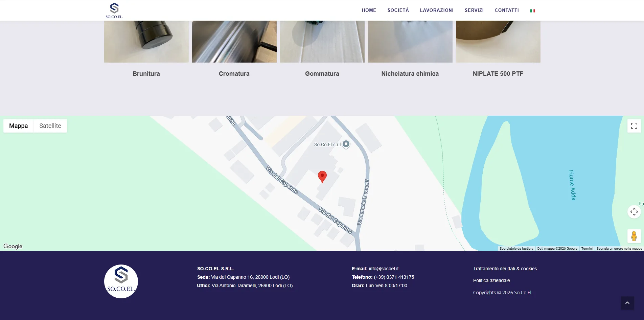Viewport: 644px width, 320px height.
Task: Click the SO.CO.EL. logo in header
Action: click(114, 10)
